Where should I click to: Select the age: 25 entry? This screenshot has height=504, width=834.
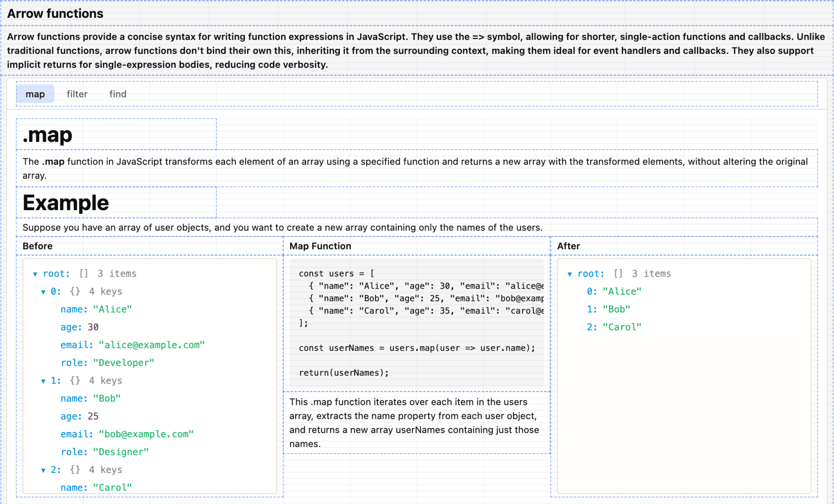pyautogui.click(x=79, y=416)
